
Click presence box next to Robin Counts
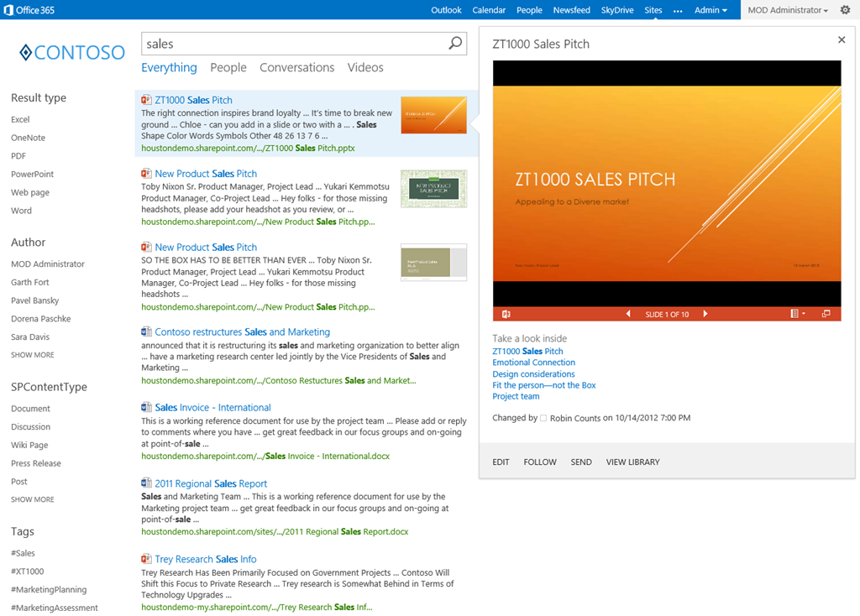pos(543,418)
